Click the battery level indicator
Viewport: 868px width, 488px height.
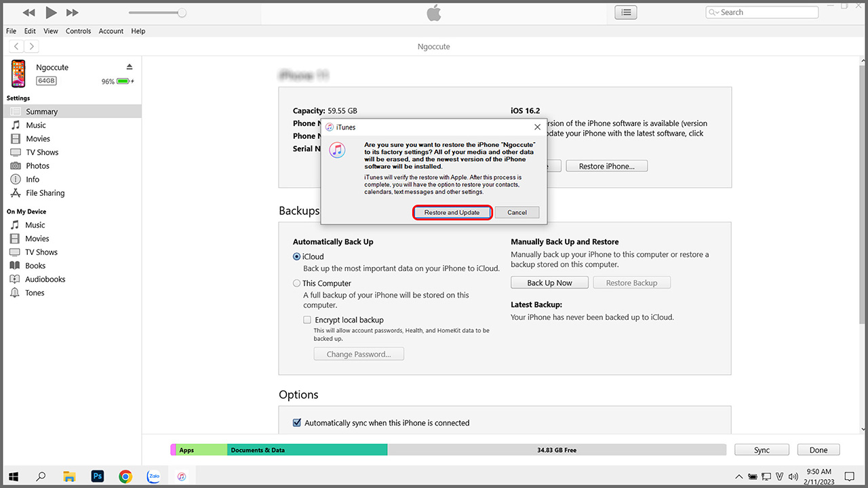(x=124, y=81)
